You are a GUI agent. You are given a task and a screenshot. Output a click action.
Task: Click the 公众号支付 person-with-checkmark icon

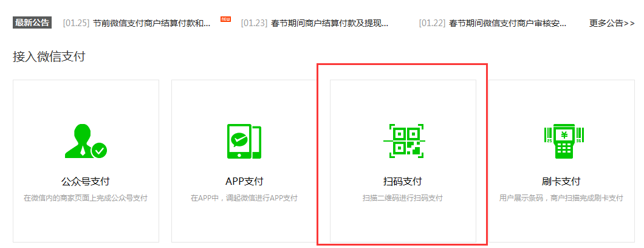click(x=86, y=141)
